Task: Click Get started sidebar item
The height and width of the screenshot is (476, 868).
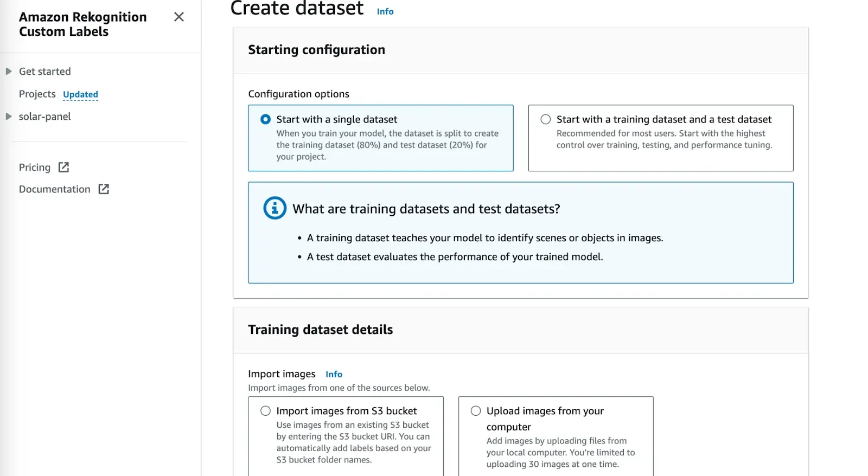Action: [45, 72]
